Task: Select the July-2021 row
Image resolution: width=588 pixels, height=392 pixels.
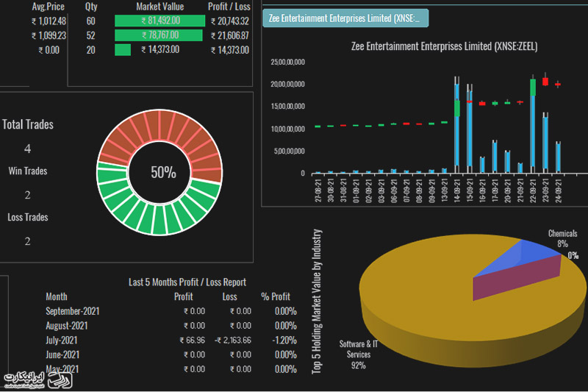Action: click(171, 341)
